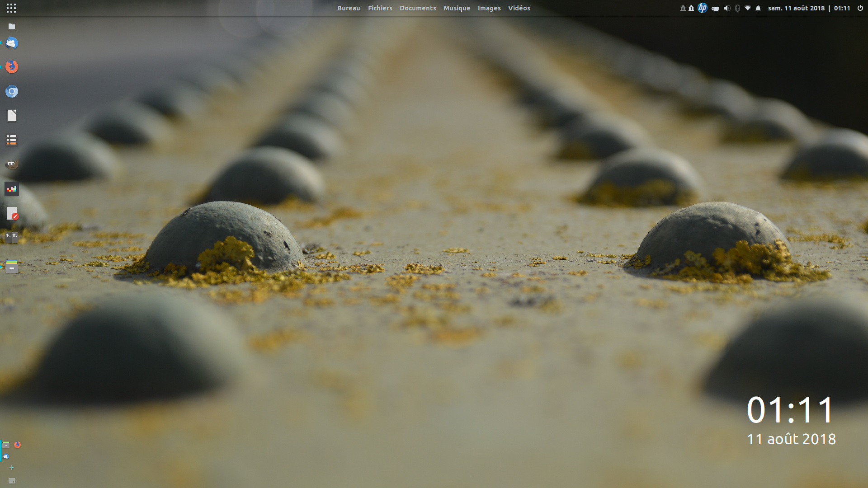Select the Musique menu item
This screenshot has height=488, width=868.
point(457,8)
